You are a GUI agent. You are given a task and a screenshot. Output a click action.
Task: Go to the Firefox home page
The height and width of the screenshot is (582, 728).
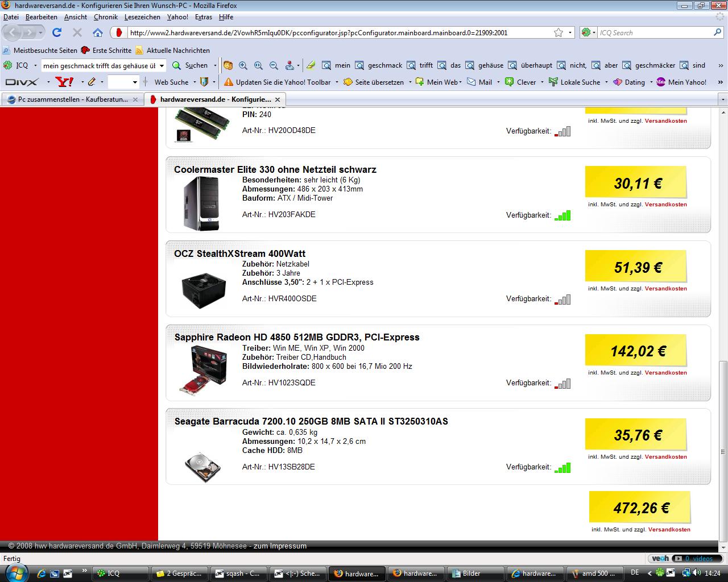pos(98,32)
